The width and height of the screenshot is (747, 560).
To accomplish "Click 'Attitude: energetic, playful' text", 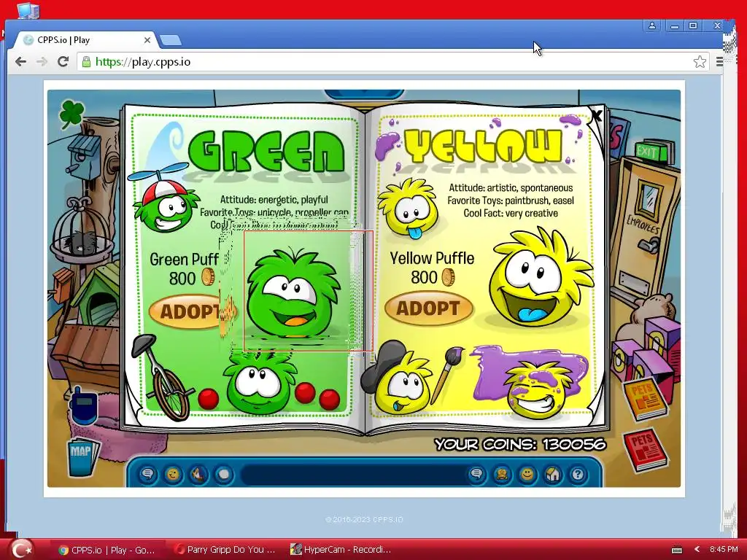I will (x=274, y=199).
